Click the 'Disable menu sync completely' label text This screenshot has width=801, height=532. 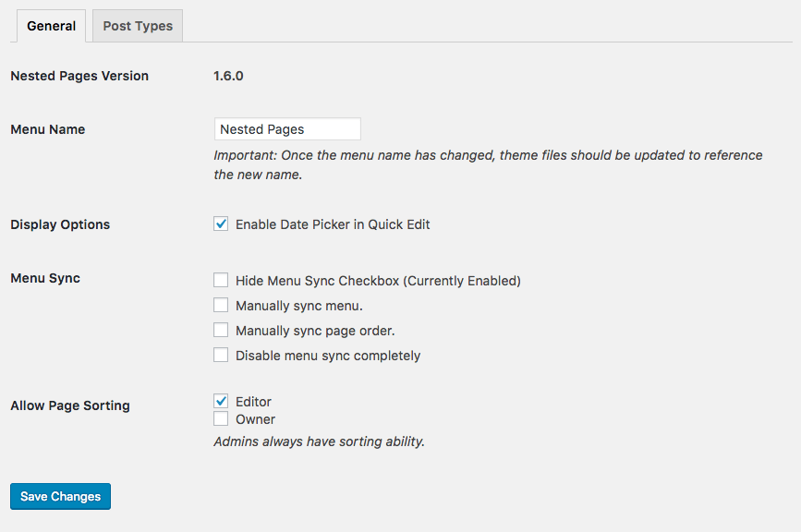coord(328,356)
